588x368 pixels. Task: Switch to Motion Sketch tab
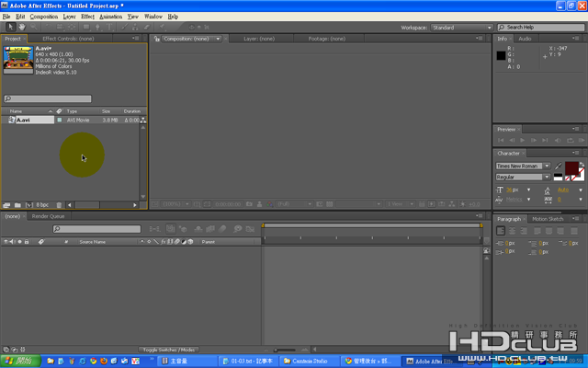tap(548, 219)
